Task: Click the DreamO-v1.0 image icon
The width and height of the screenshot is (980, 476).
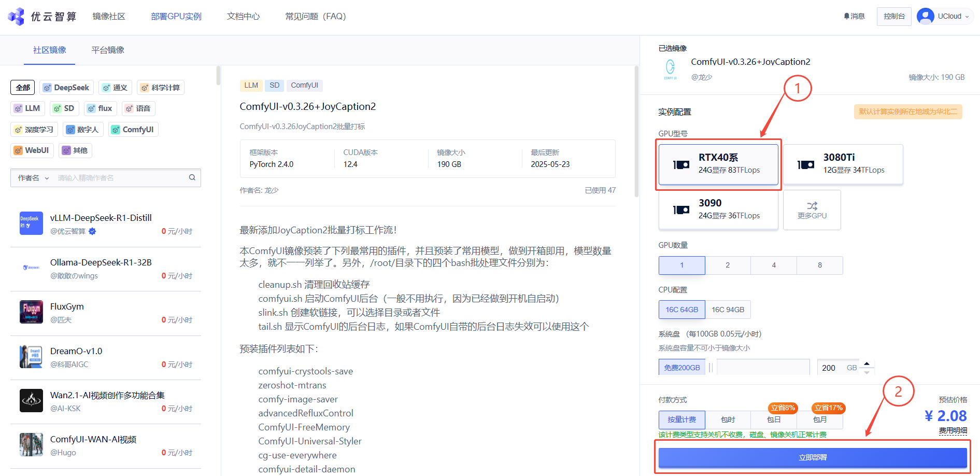Action: point(31,356)
